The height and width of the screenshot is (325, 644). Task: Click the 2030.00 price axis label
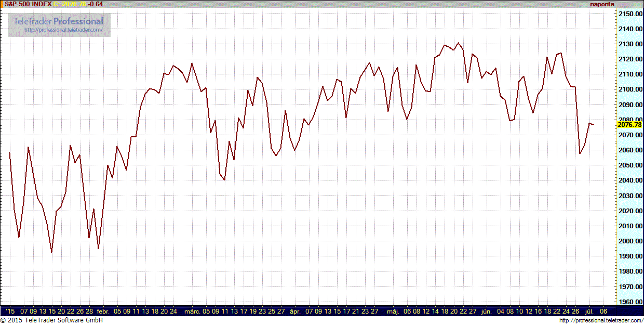coord(630,196)
